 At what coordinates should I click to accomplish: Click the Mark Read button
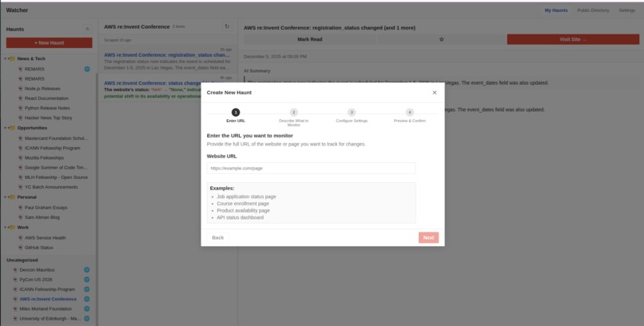(310, 39)
